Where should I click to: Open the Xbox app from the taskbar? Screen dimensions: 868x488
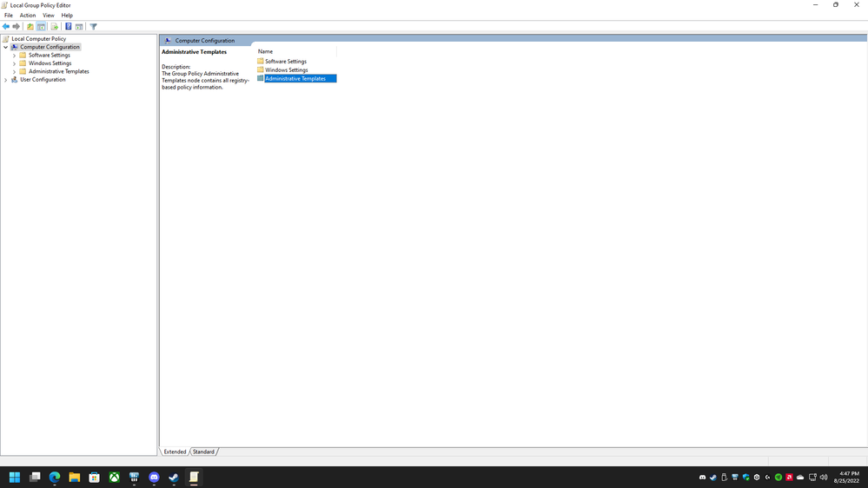[x=114, y=477]
